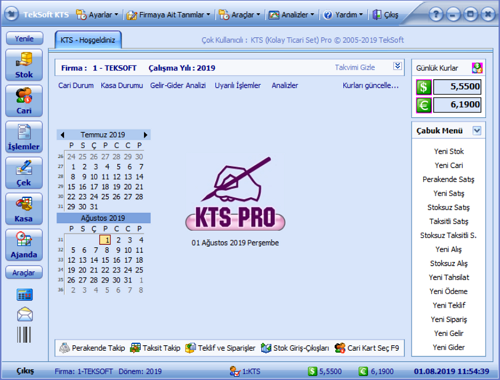This screenshot has height=380, width=500.
Task: Click Yeni Stok in Çabuk Menü
Action: (449, 151)
